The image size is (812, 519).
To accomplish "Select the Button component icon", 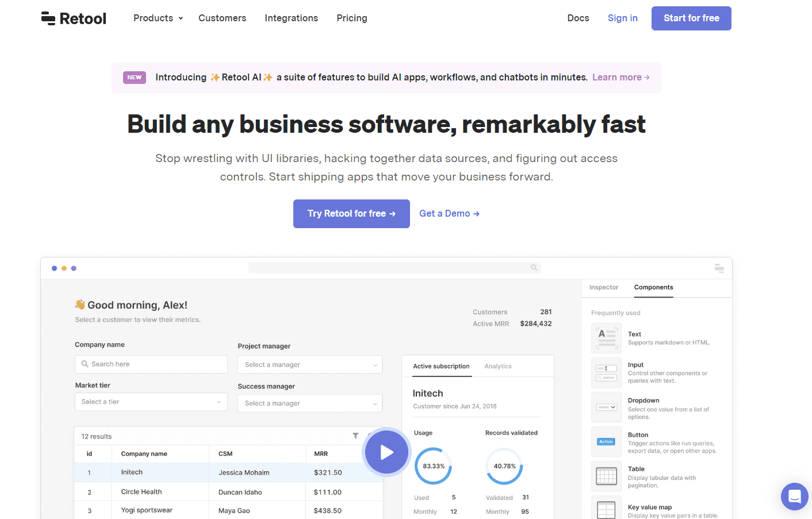I will (x=607, y=441).
